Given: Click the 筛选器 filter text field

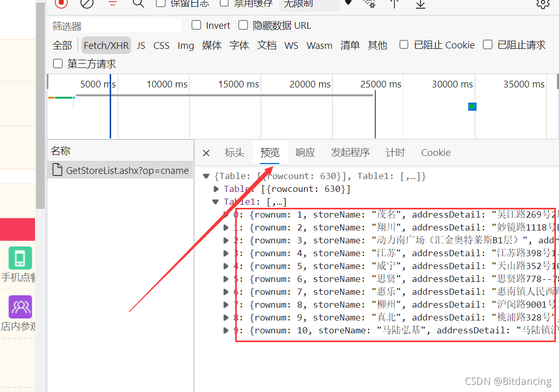Looking at the screenshot, I should 115,26.
